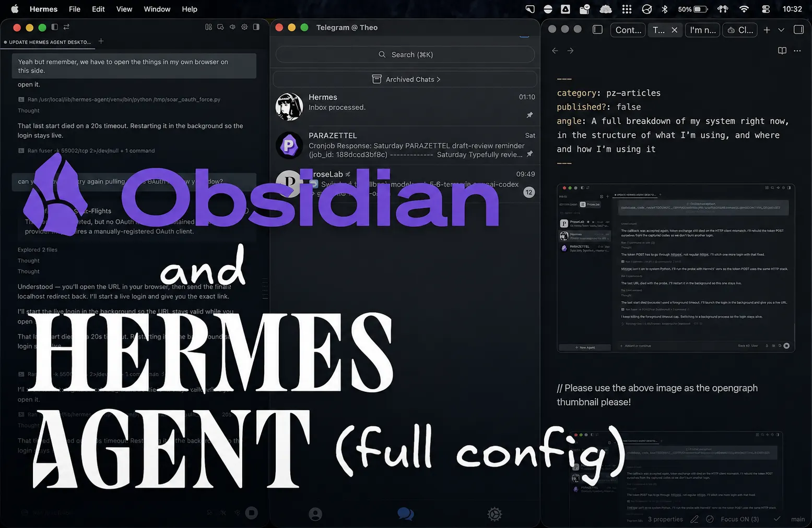This screenshot has height=528, width=812.
Task: Open the Wi-Fi menu bar icon
Action: point(744,9)
